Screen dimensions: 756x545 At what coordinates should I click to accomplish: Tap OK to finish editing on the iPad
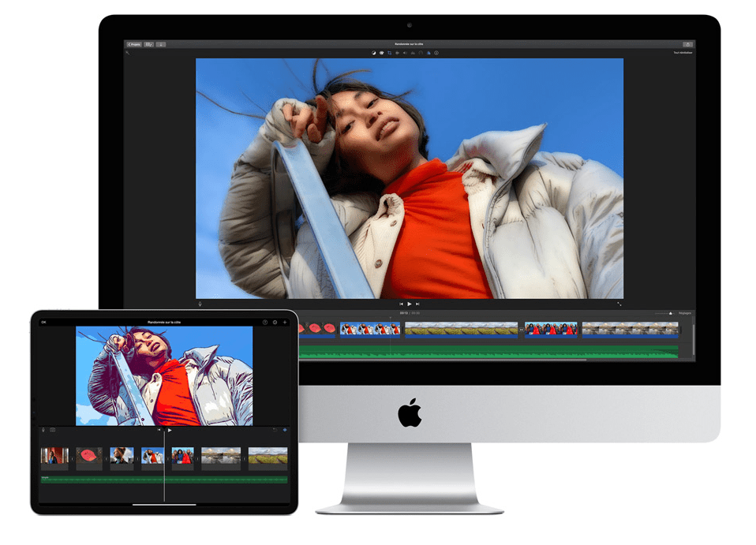point(43,322)
